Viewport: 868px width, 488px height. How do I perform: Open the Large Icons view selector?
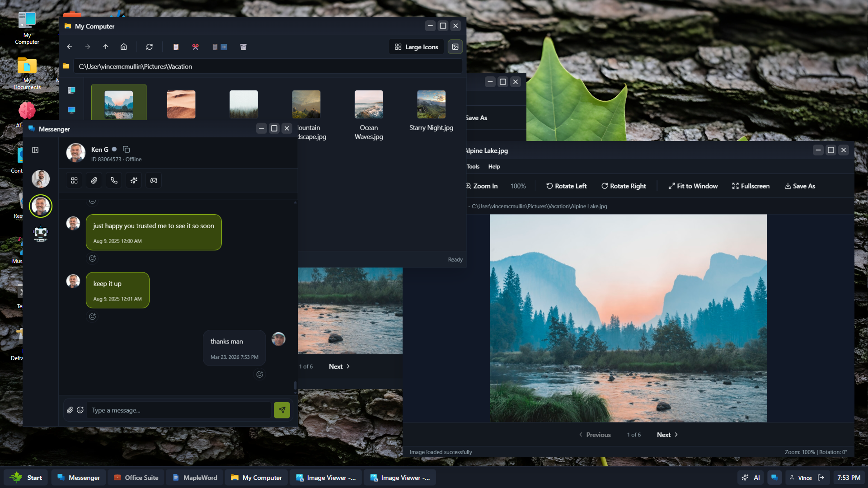click(416, 47)
